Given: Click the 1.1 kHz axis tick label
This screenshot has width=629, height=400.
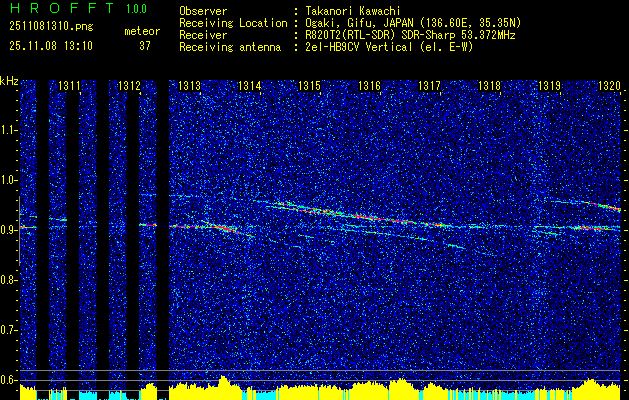Looking at the screenshot, I should [8, 130].
